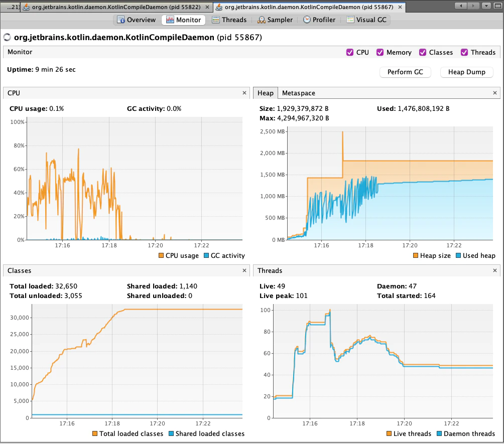Click the Heap Dump button
Viewport: 504px width, 444px height.
pos(467,72)
